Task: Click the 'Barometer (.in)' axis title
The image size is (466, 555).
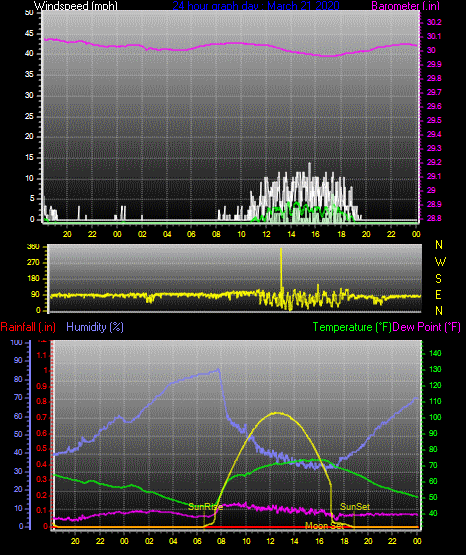Action: pos(405,6)
